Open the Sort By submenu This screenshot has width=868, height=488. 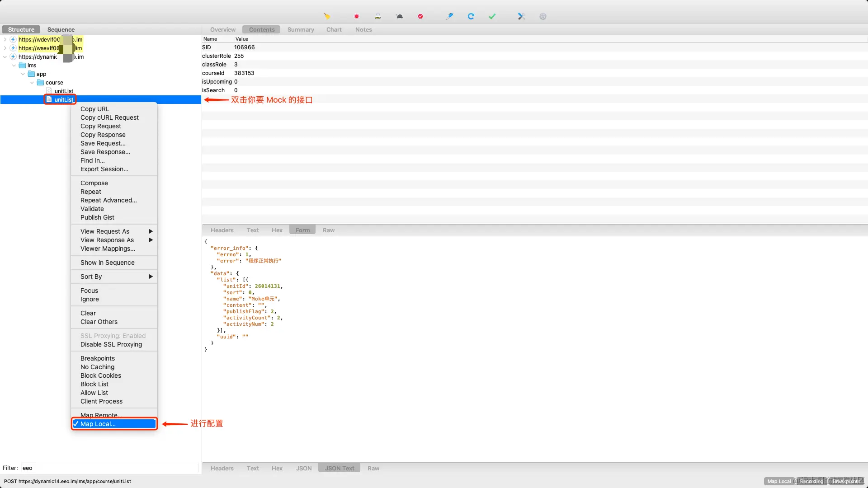click(x=114, y=277)
